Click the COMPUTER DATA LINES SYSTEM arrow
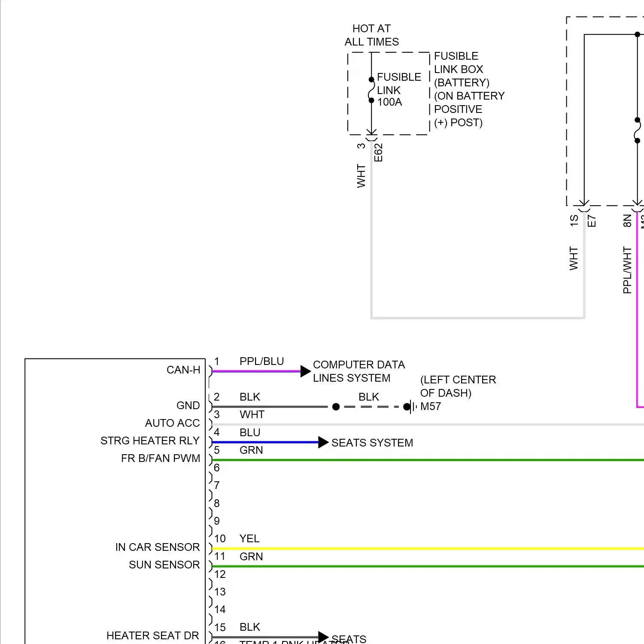 [x=305, y=371]
